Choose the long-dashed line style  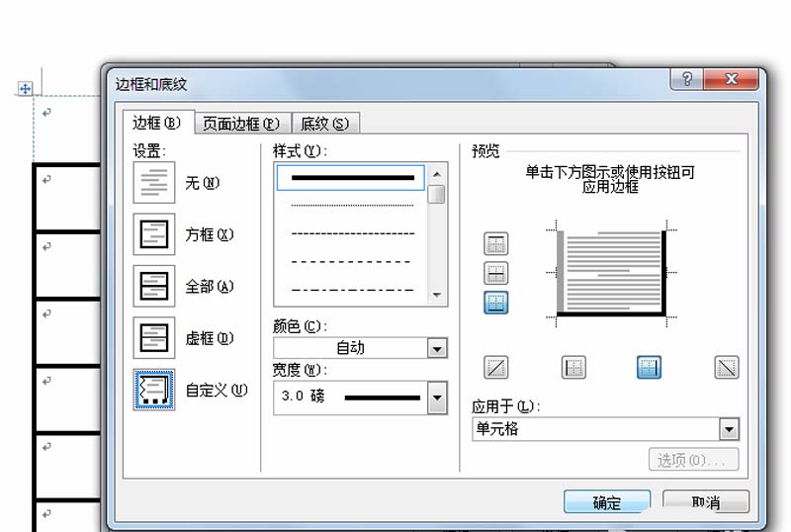352,262
